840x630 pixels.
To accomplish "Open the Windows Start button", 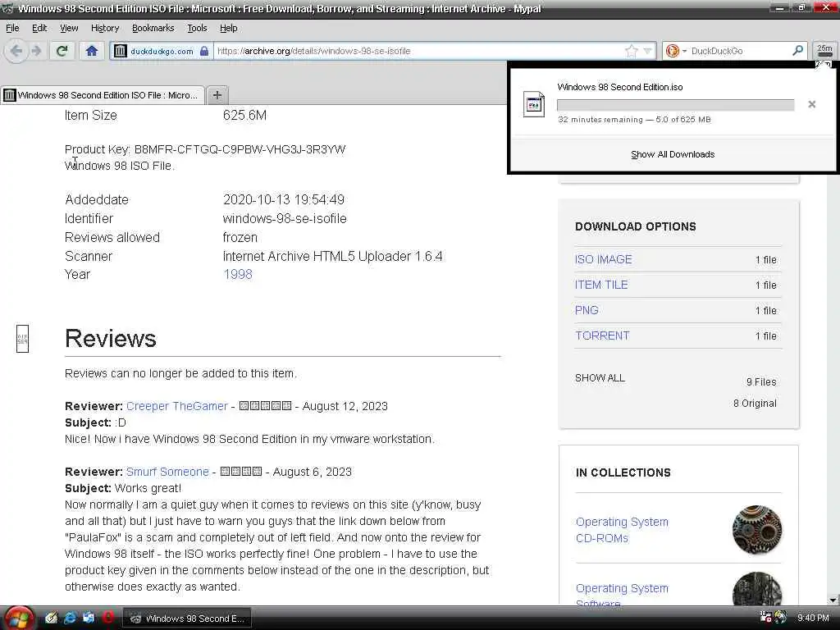I will click(19, 618).
